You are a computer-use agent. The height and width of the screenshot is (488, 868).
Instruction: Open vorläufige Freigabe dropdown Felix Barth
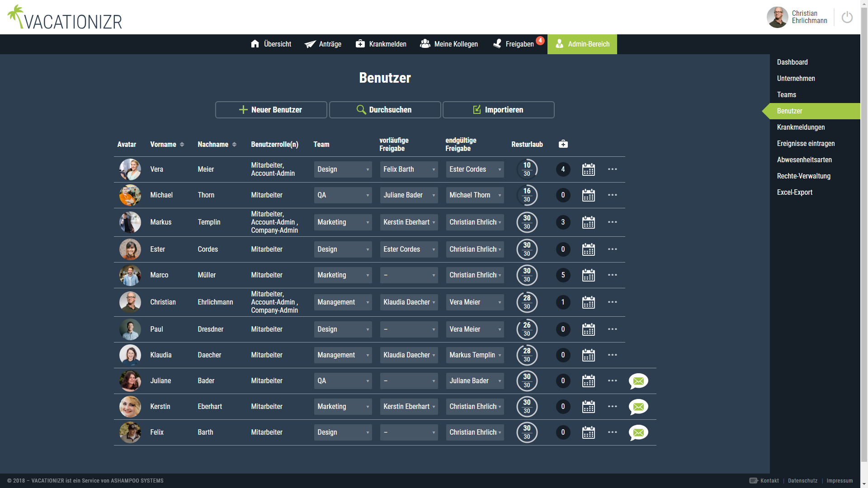tap(409, 169)
